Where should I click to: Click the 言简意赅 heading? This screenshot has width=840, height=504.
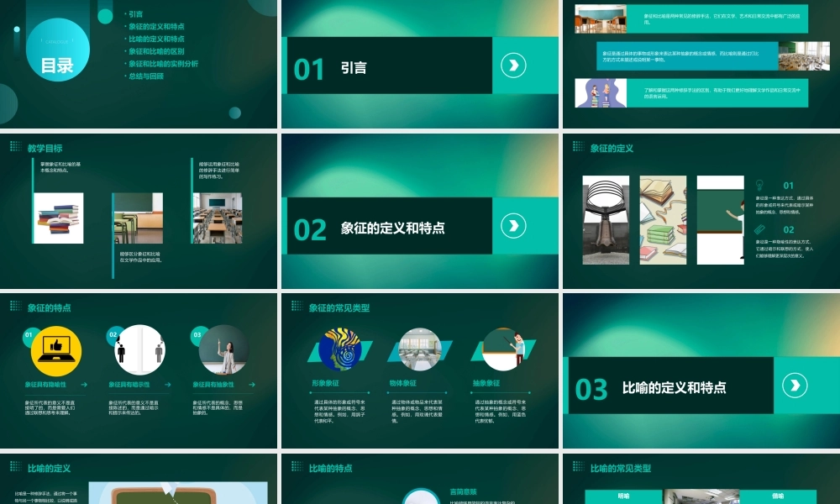(x=464, y=491)
